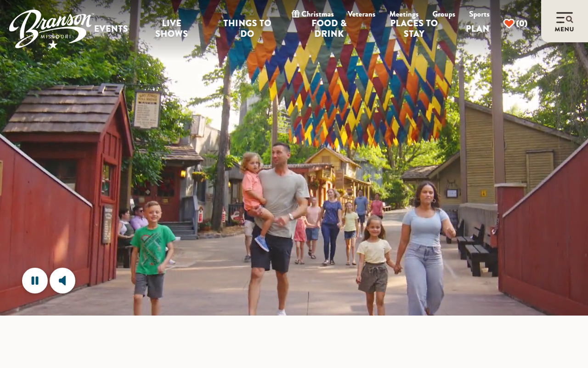The width and height of the screenshot is (588, 368).
Task: Toggle video sound mute button
Action: pos(62,281)
